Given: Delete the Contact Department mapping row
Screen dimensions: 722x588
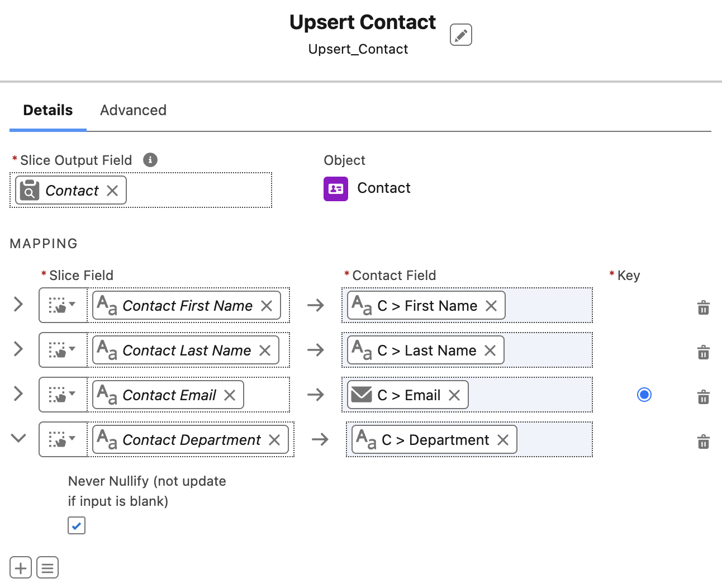Looking at the screenshot, I should coord(703,441).
